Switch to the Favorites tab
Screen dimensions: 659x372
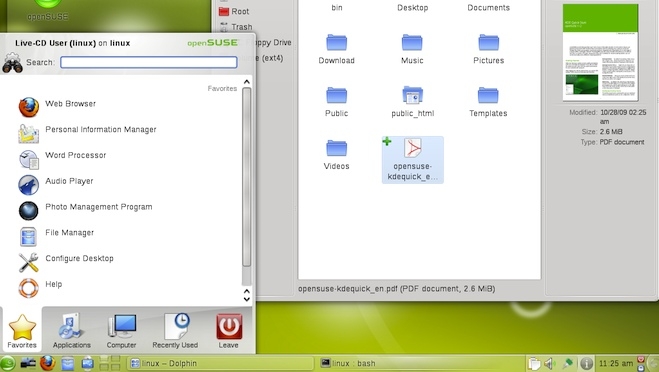coord(22,331)
